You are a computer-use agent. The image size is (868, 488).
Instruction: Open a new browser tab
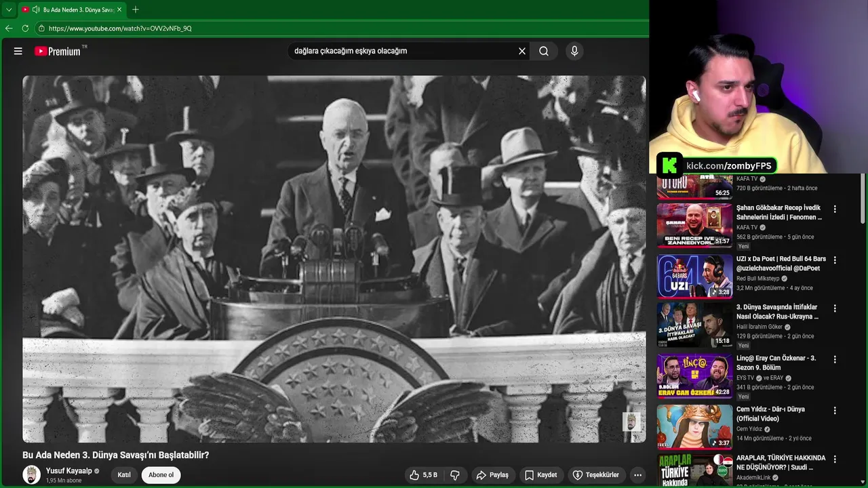coord(136,9)
